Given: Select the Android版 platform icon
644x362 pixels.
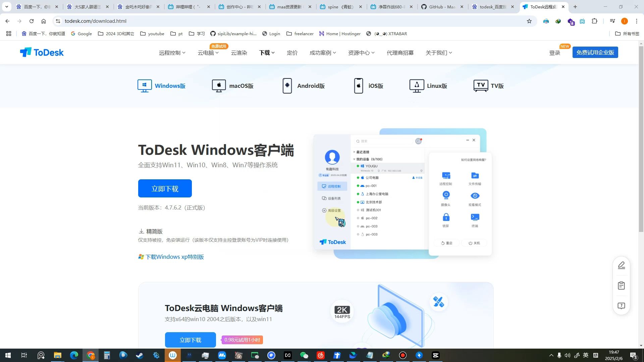Looking at the screenshot, I should click(287, 86).
